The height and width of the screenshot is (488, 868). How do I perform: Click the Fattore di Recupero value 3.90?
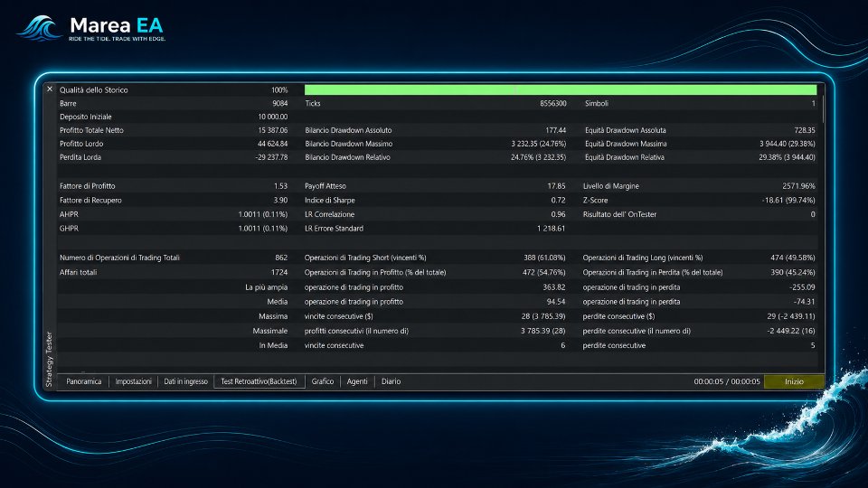pyautogui.click(x=280, y=201)
